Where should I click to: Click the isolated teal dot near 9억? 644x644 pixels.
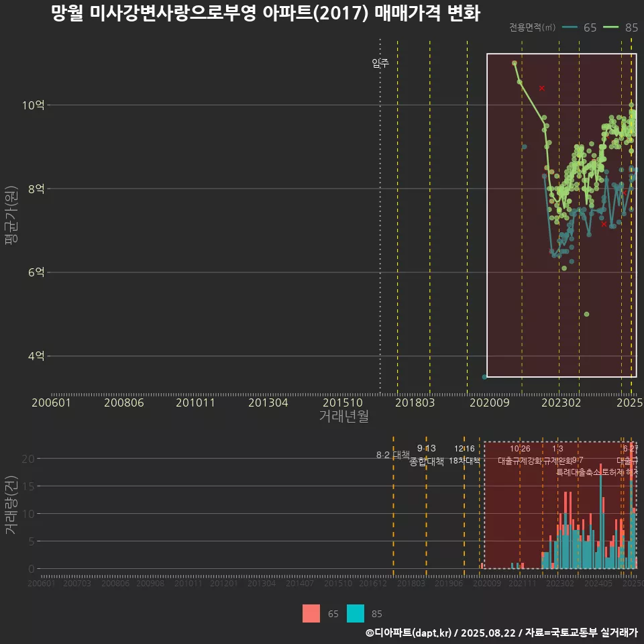(x=524, y=147)
